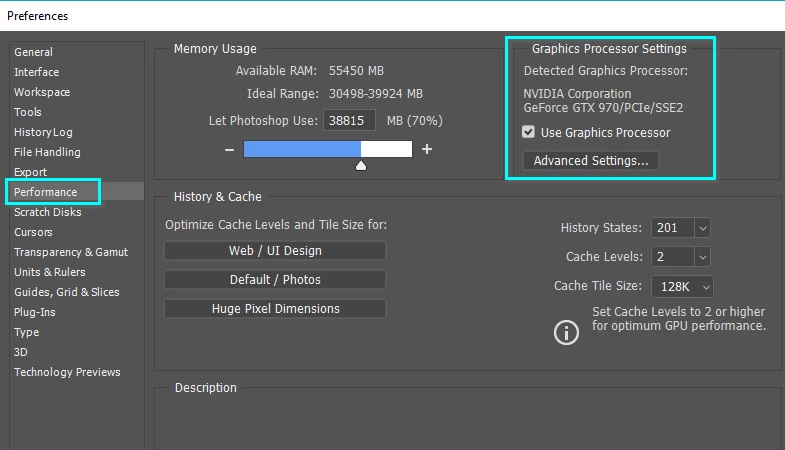Open the Cache Tile Size dropdown
The width and height of the screenshot is (785, 450).
[682, 286]
